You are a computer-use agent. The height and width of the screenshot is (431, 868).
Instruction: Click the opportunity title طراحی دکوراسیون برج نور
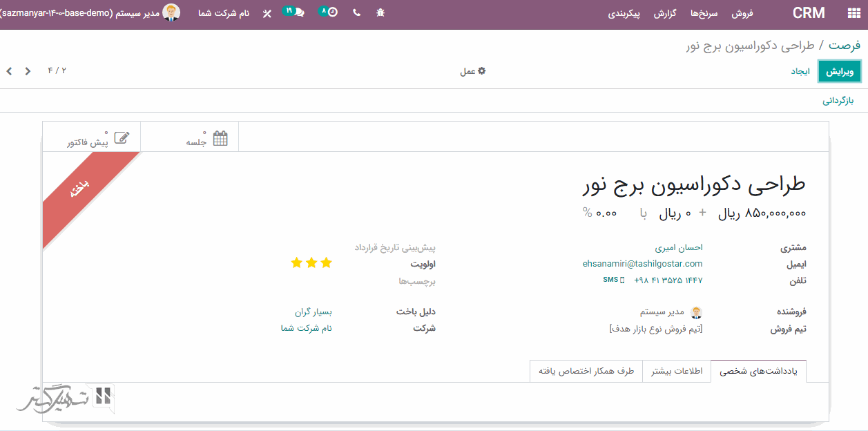(x=694, y=184)
